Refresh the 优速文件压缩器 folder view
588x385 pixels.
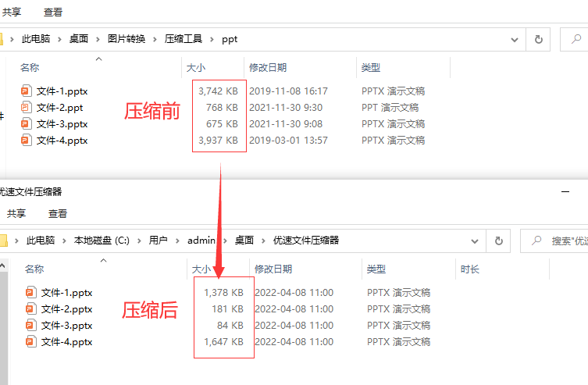pos(498,241)
